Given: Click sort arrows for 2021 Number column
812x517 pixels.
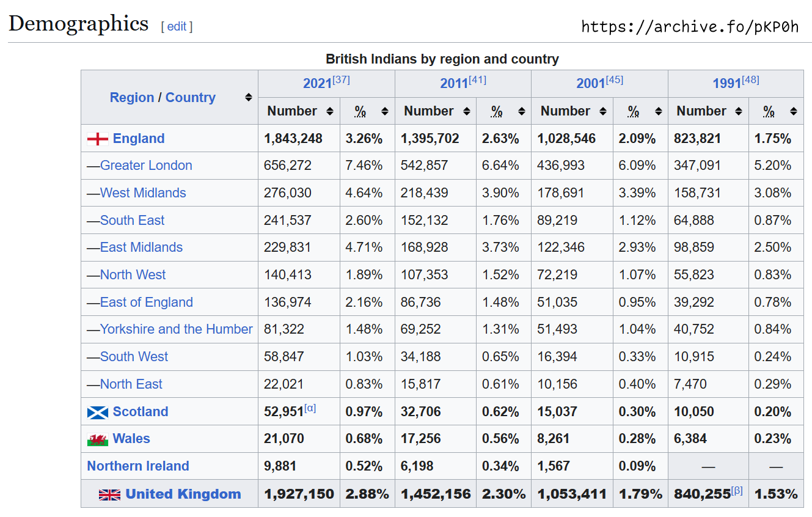Looking at the screenshot, I should (330, 111).
